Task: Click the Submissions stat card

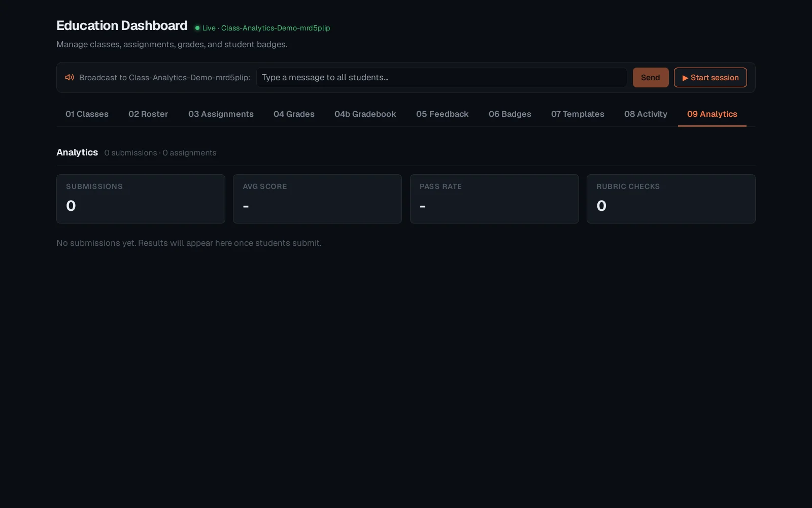Action: click(141, 199)
